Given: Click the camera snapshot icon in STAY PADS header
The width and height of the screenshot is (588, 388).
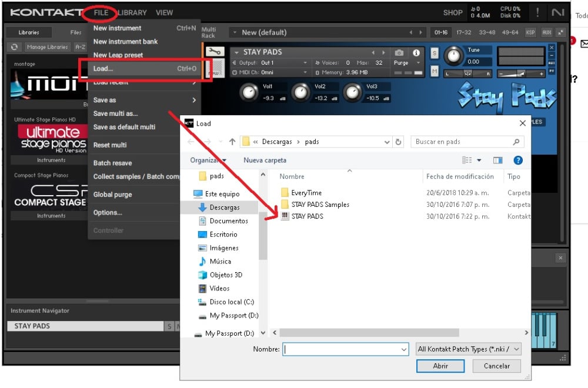Looking at the screenshot, I should [x=399, y=52].
